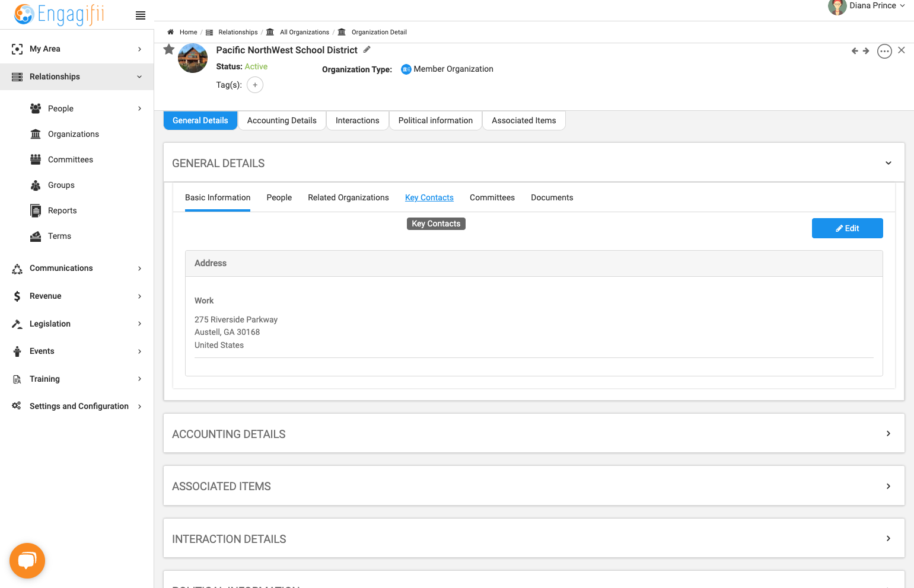Open the Documents sub-tab
The image size is (914, 588).
coord(552,197)
